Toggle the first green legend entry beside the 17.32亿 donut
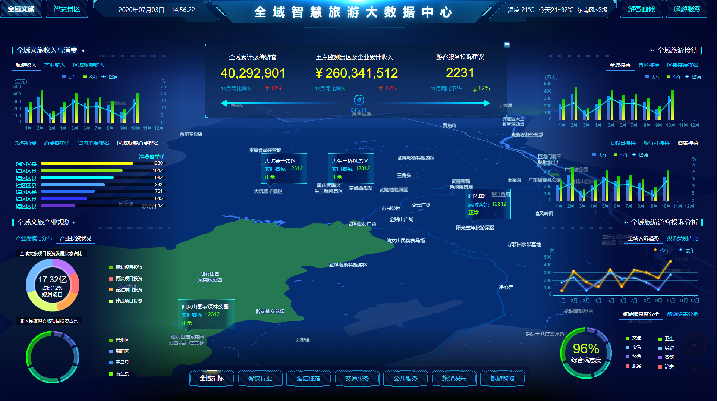 tap(112, 267)
